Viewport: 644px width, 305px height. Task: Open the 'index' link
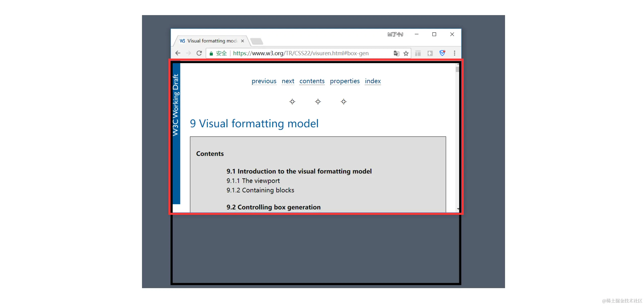373,81
